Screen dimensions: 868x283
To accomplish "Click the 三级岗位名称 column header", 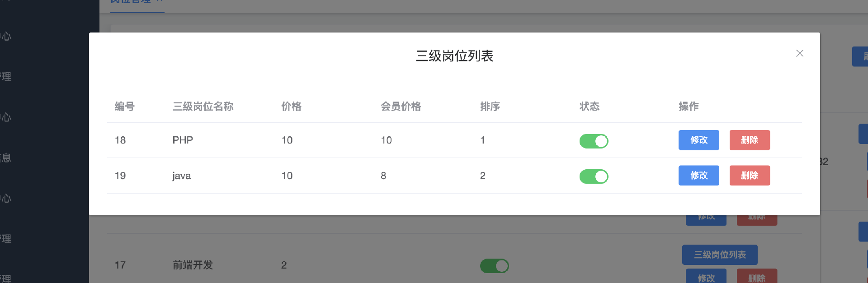I will (203, 107).
